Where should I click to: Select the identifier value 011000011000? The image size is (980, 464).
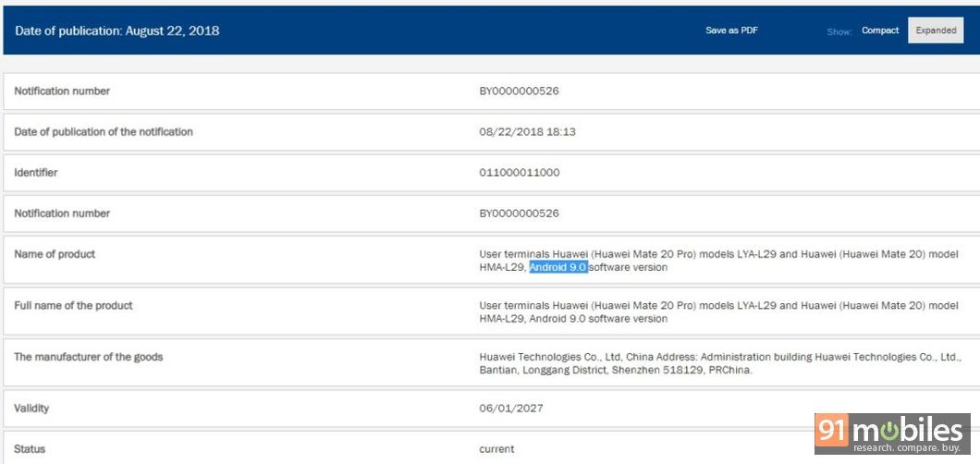pos(520,173)
